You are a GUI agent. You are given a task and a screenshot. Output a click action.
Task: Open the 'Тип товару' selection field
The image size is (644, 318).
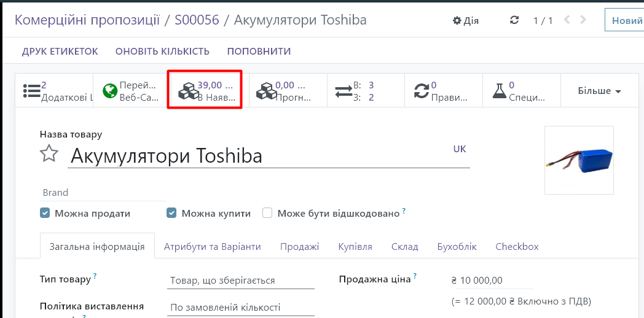click(x=240, y=280)
